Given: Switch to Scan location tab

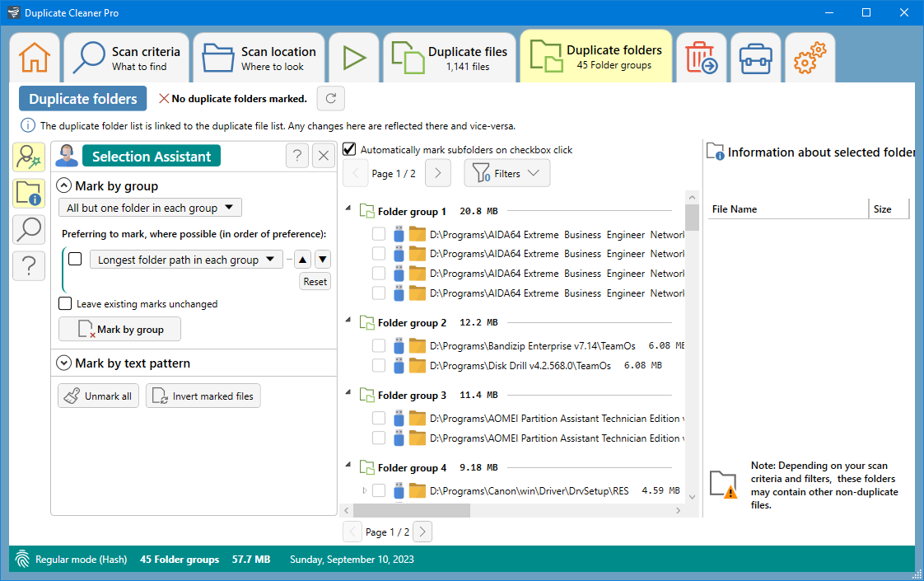Looking at the screenshot, I should (259, 58).
